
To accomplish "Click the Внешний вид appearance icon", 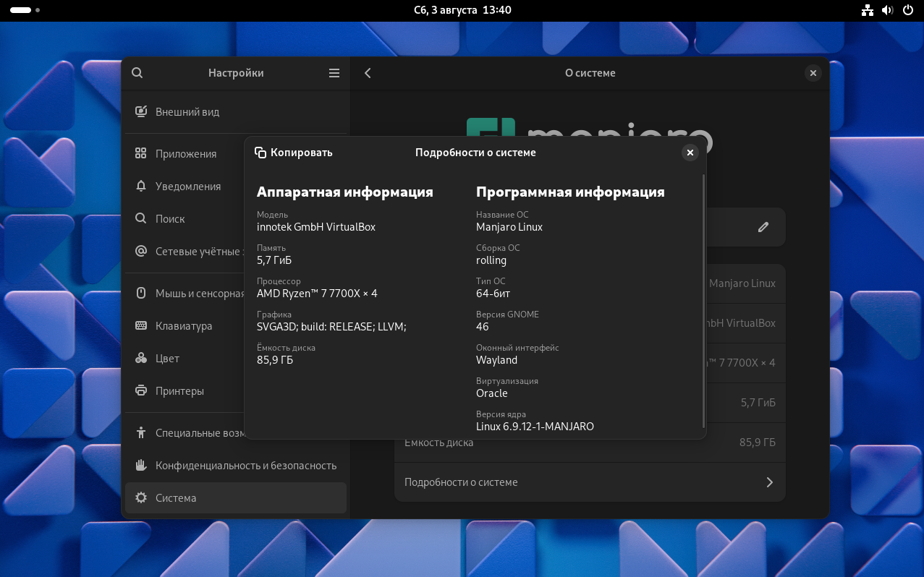I will click(141, 112).
